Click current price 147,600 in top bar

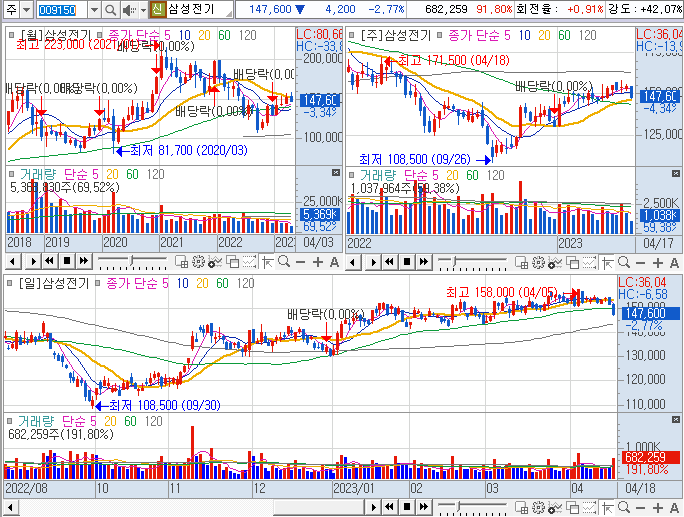coord(270,9)
